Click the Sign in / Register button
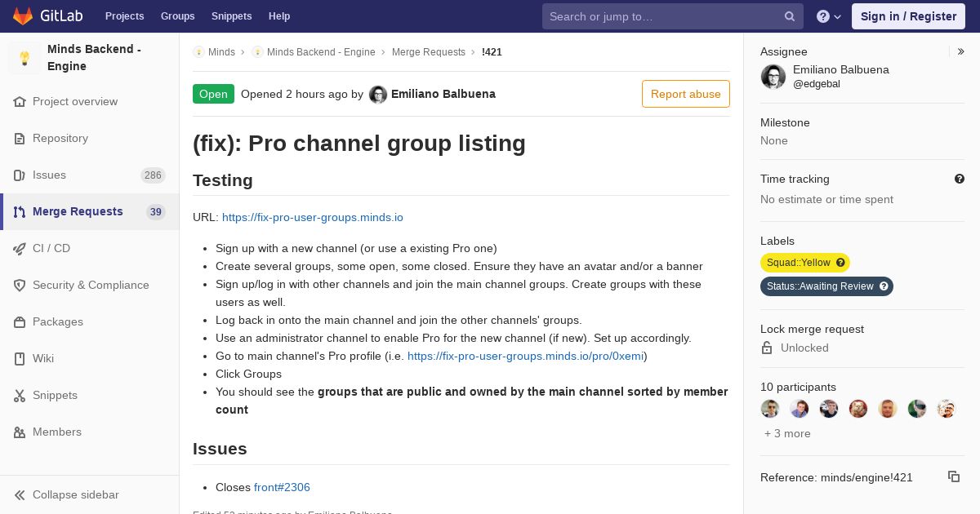This screenshot has width=980, height=514. [908, 16]
